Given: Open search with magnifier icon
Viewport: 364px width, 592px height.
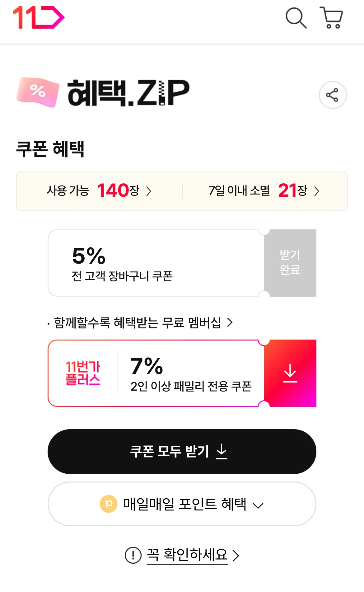Looking at the screenshot, I should click(x=296, y=18).
